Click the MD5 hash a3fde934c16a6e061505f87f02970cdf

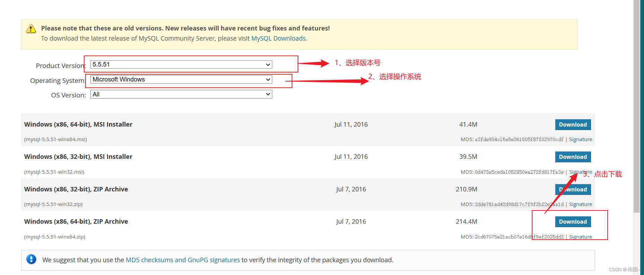[519, 139]
